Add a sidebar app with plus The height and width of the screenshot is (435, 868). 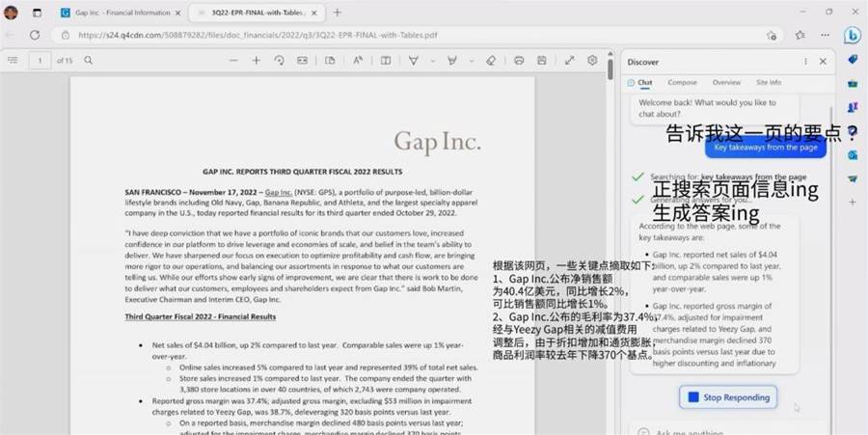[x=853, y=203]
